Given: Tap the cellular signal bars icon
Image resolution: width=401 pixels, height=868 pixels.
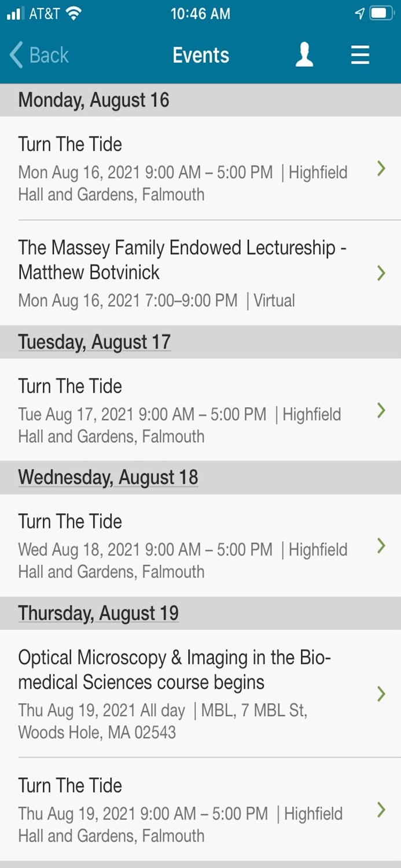Looking at the screenshot, I should point(15,14).
